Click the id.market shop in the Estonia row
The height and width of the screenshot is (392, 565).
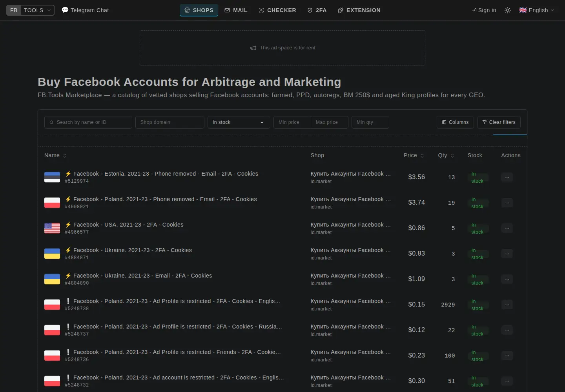321,181
